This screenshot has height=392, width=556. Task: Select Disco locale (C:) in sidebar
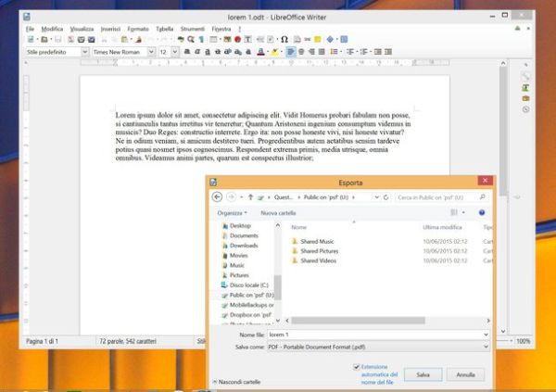click(x=248, y=285)
